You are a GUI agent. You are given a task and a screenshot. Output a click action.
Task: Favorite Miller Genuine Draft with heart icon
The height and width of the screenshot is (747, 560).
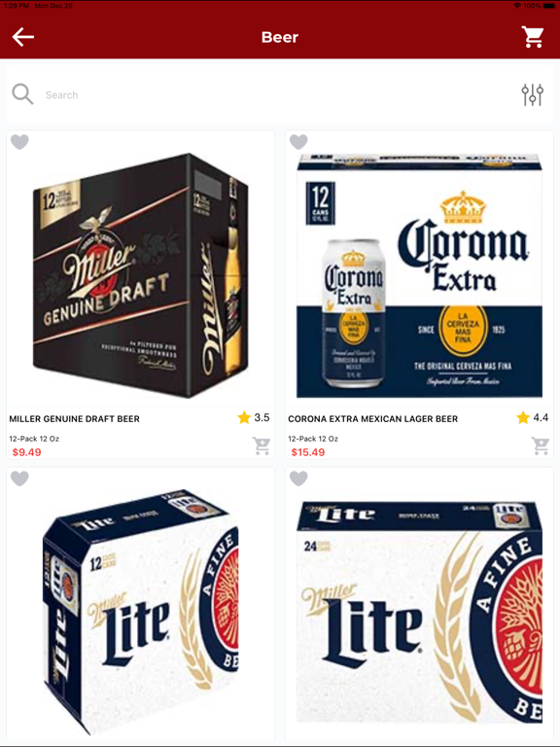(x=19, y=142)
